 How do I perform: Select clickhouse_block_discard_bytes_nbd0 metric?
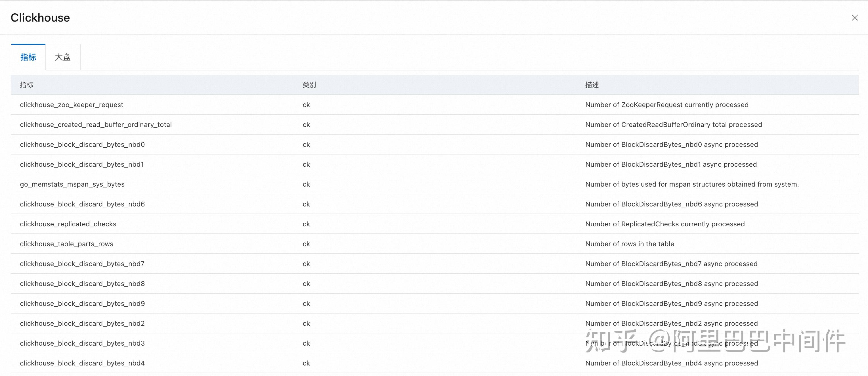(x=82, y=145)
